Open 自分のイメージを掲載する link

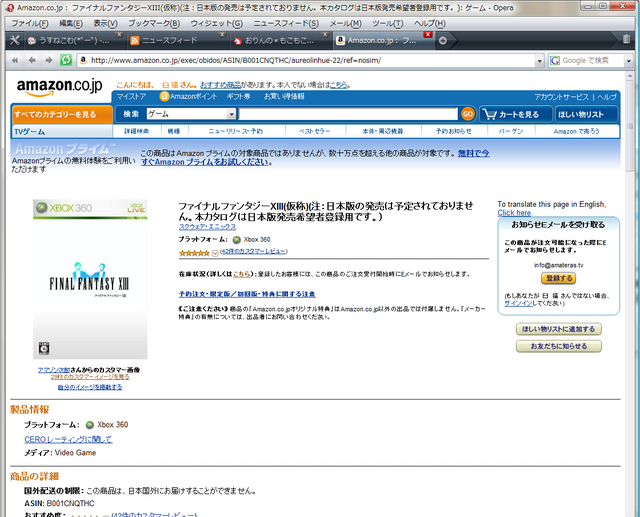(90, 386)
